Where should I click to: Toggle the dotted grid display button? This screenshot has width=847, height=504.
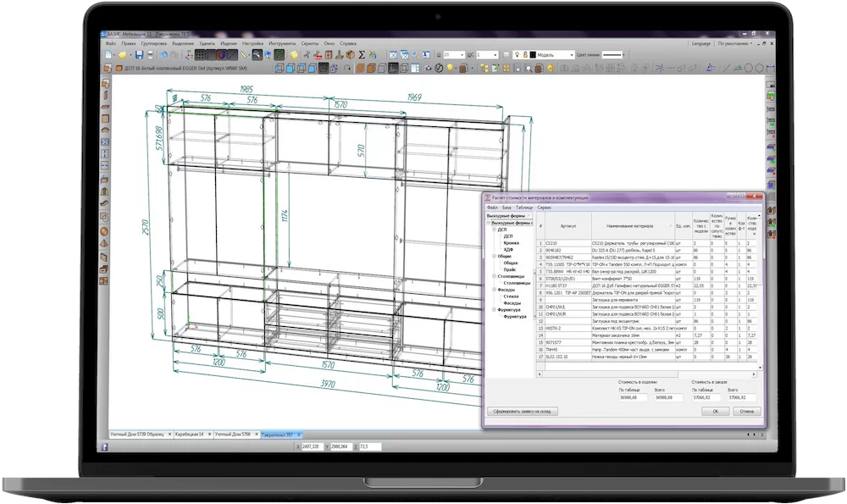201,54
